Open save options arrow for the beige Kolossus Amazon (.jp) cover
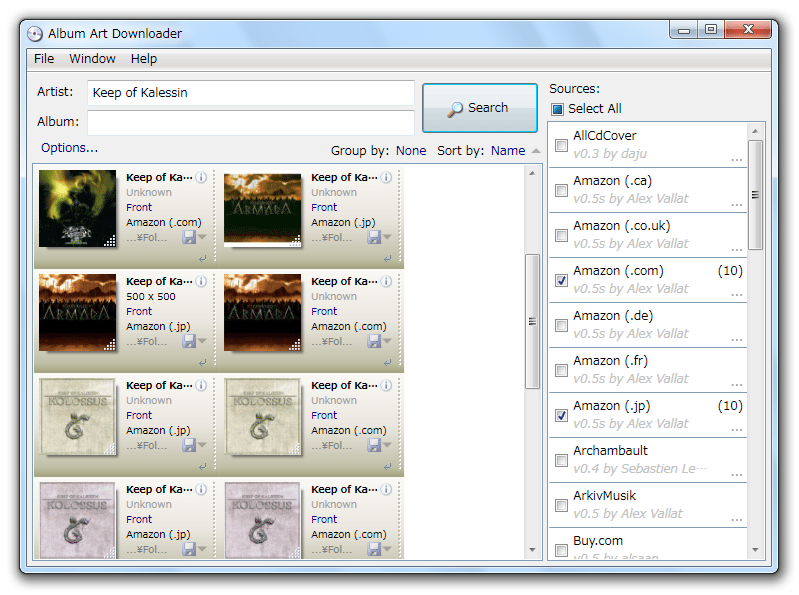The width and height of the screenshot is (799, 595). [202, 445]
